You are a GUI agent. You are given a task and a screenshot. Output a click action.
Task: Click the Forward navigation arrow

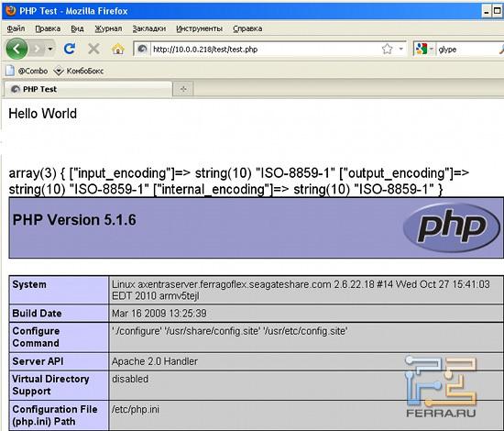coord(37,49)
